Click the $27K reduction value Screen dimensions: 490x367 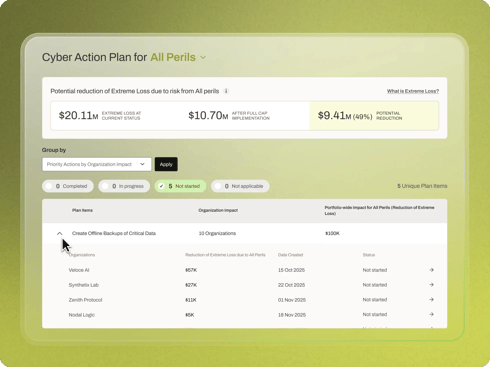point(191,285)
